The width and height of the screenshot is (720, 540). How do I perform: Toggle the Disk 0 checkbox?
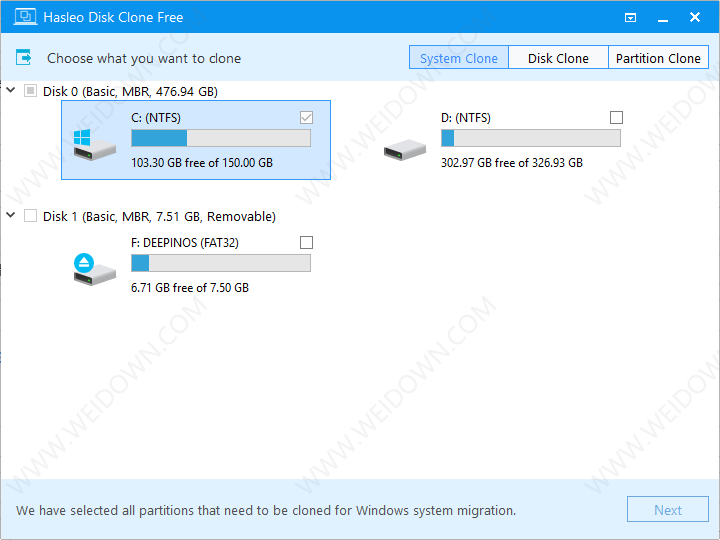coord(30,90)
